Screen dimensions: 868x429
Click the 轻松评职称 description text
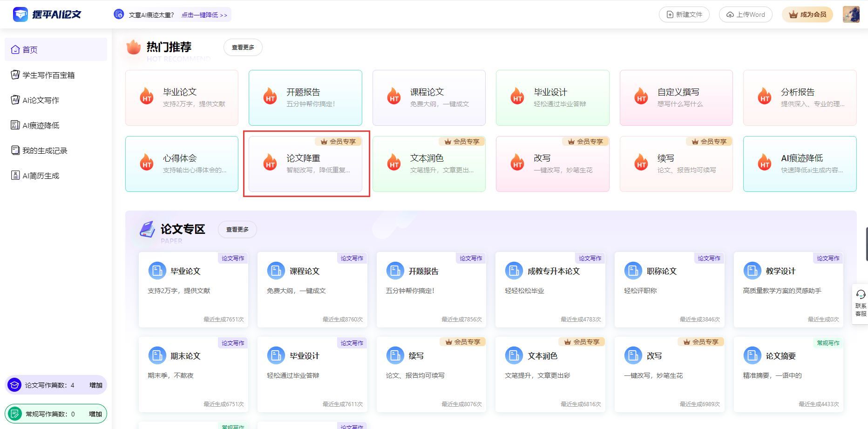pos(640,291)
